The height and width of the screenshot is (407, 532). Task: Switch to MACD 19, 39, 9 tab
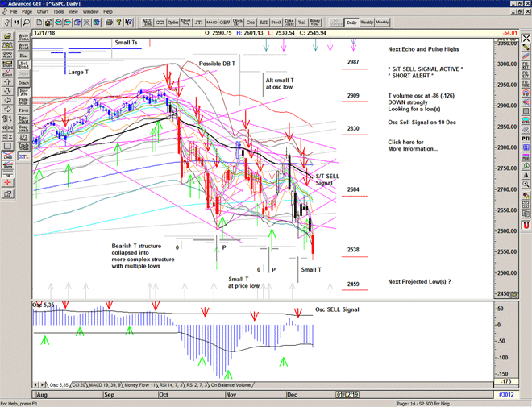click(110, 384)
